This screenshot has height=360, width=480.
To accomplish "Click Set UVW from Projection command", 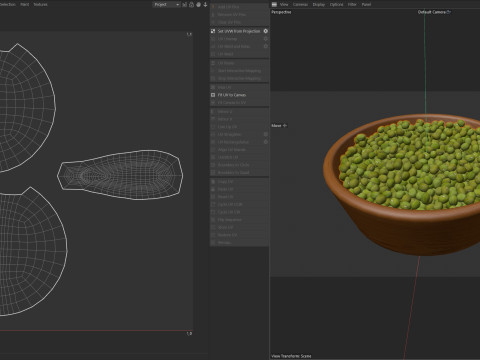I will (239, 31).
